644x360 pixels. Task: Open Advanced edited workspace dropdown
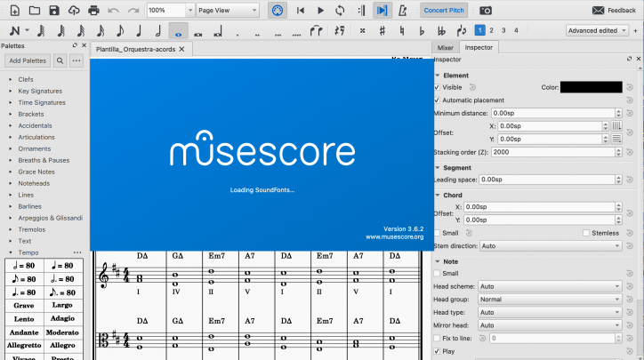coord(597,30)
